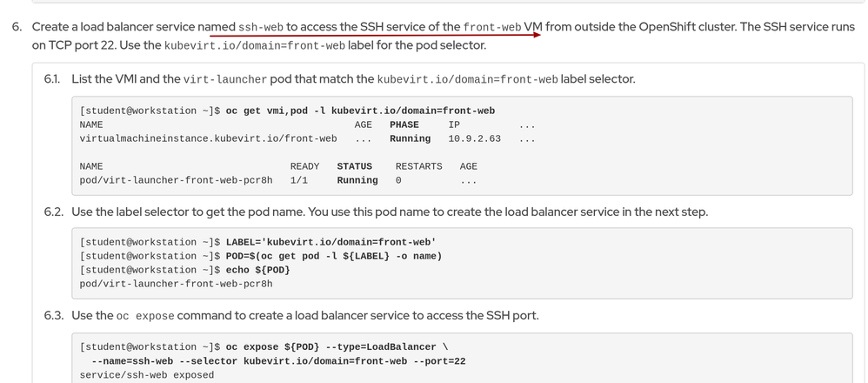
Task: Click the underlined front-web VM name in step 6
Action: [x=491, y=27]
